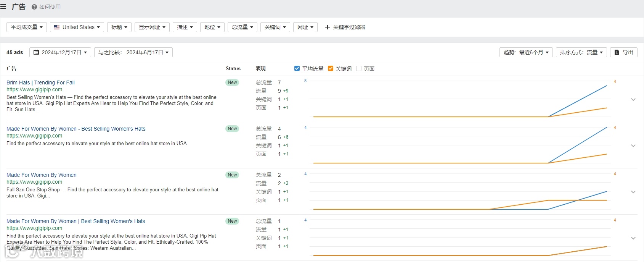Toggle the orange 关键词 checkbox
644x262 pixels.
[x=331, y=68]
